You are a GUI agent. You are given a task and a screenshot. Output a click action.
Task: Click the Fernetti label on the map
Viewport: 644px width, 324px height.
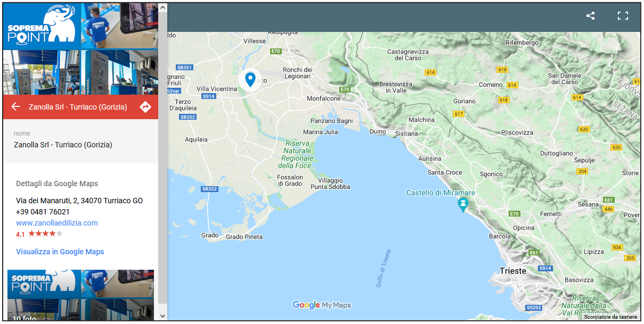(x=550, y=214)
